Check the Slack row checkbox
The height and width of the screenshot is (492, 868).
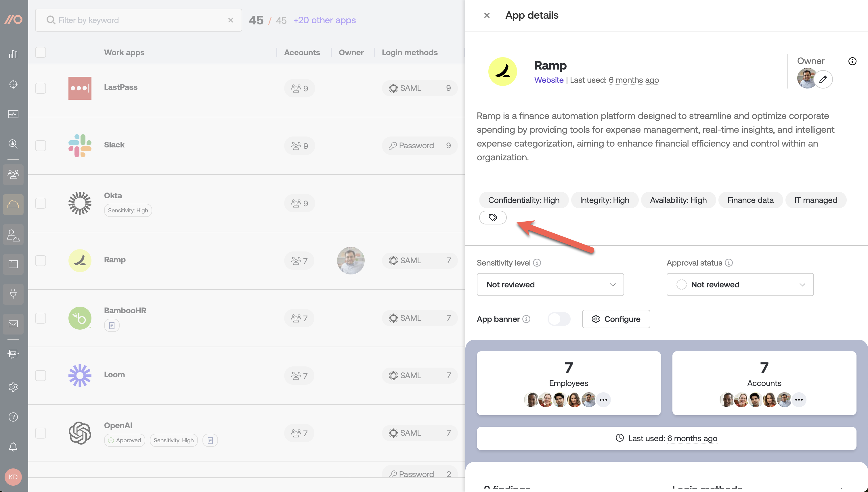41,146
